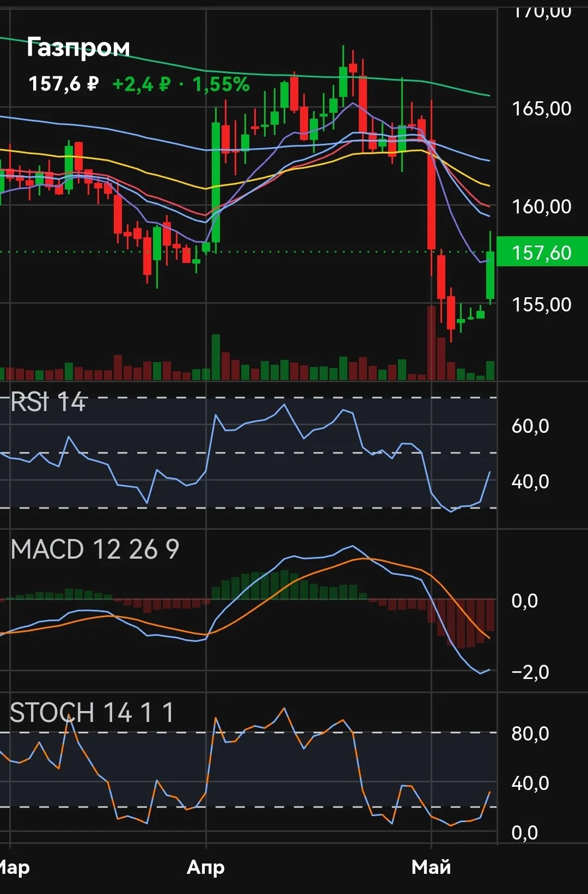Tap the Май date label on time axis
Screen dimensions: 588x894
pyautogui.click(x=431, y=867)
